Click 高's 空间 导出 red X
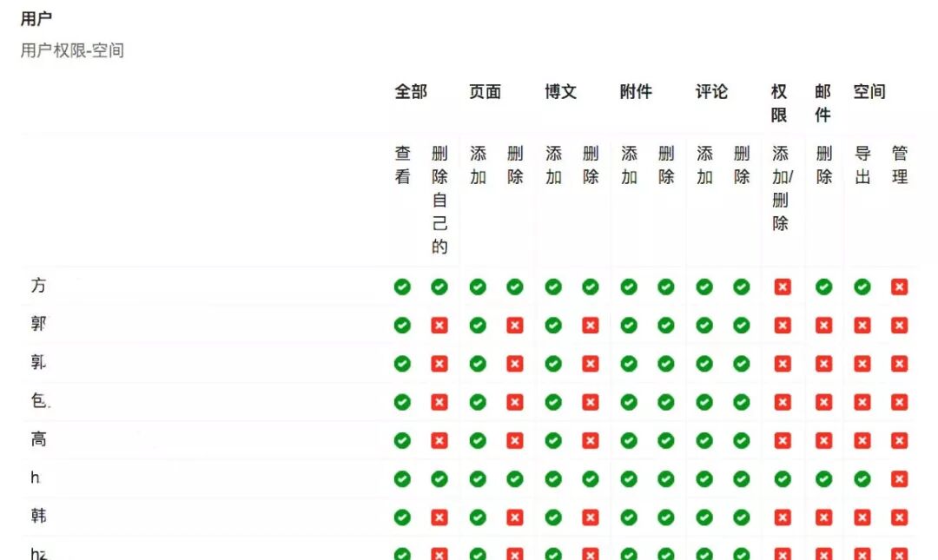Viewport: 938px width, 560px height. tap(862, 440)
